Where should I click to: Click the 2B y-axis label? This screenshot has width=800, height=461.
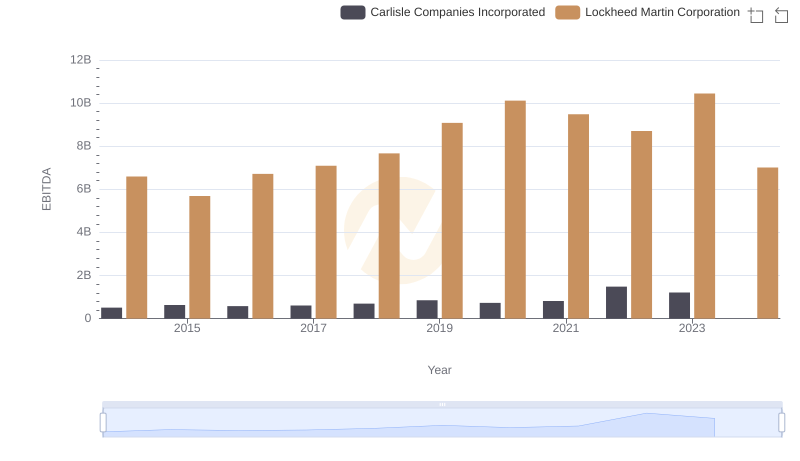point(84,275)
